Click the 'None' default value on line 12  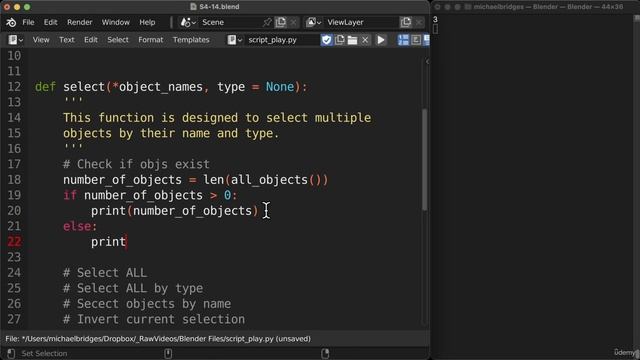click(x=280, y=87)
